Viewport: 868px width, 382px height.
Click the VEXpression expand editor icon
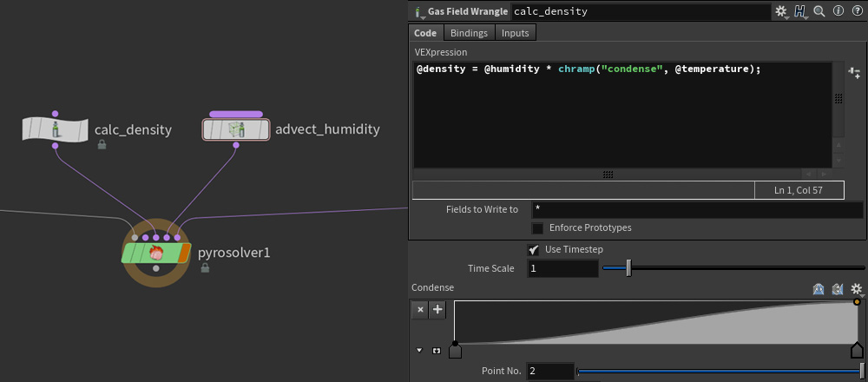[854, 74]
